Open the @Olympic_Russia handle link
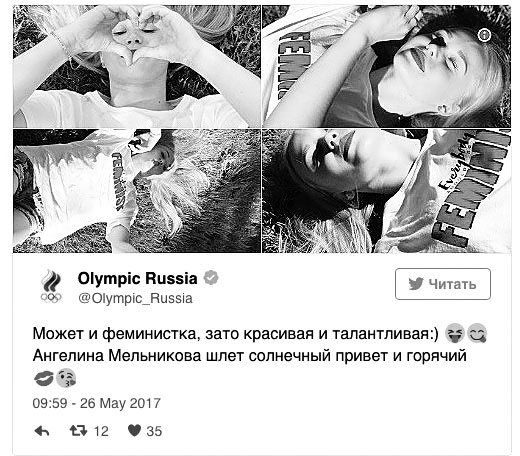Screen dimensions: 520x456 (x=135, y=298)
